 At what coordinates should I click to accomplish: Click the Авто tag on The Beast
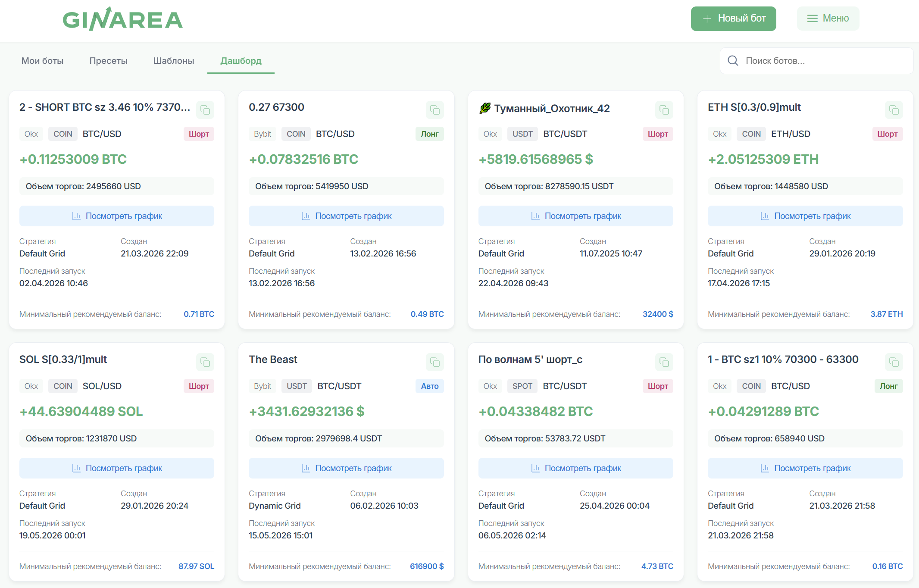(430, 386)
